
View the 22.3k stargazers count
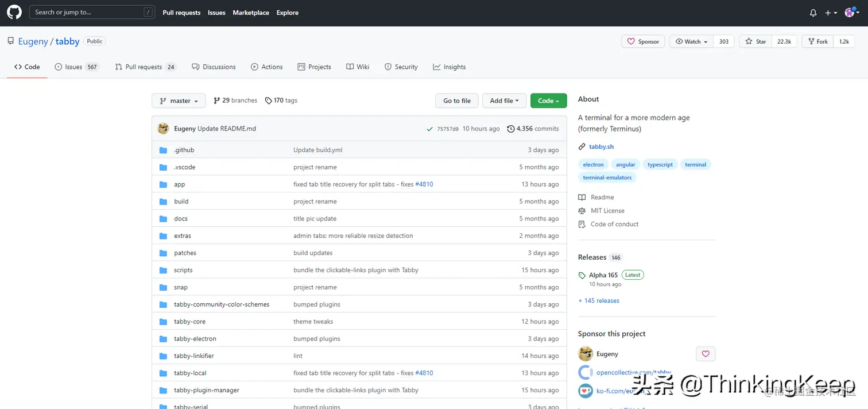pyautogui.click(x=784, y=41)
